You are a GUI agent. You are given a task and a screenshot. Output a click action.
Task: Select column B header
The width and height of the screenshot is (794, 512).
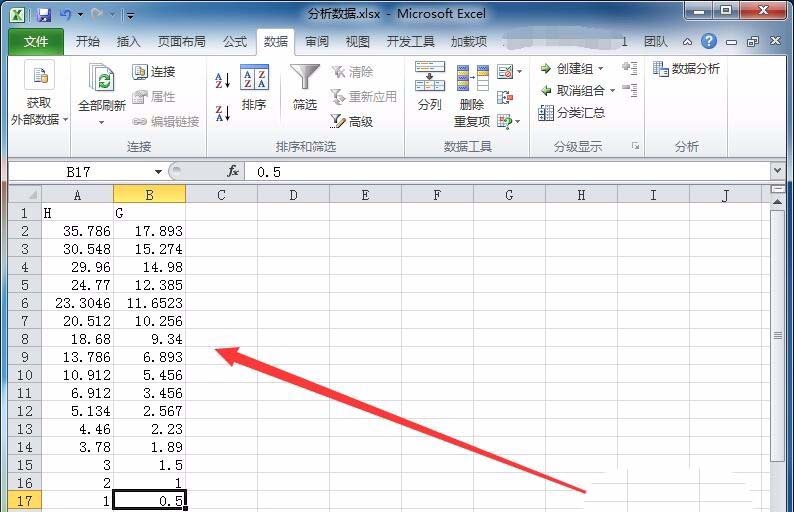tap(149, 194)
